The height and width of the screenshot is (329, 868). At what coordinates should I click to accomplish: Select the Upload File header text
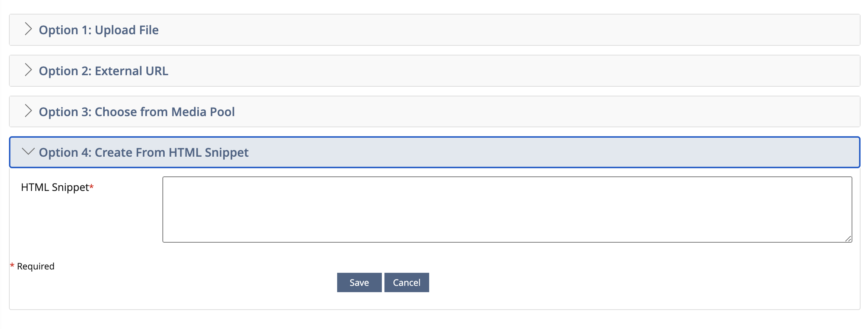(99, 30)
